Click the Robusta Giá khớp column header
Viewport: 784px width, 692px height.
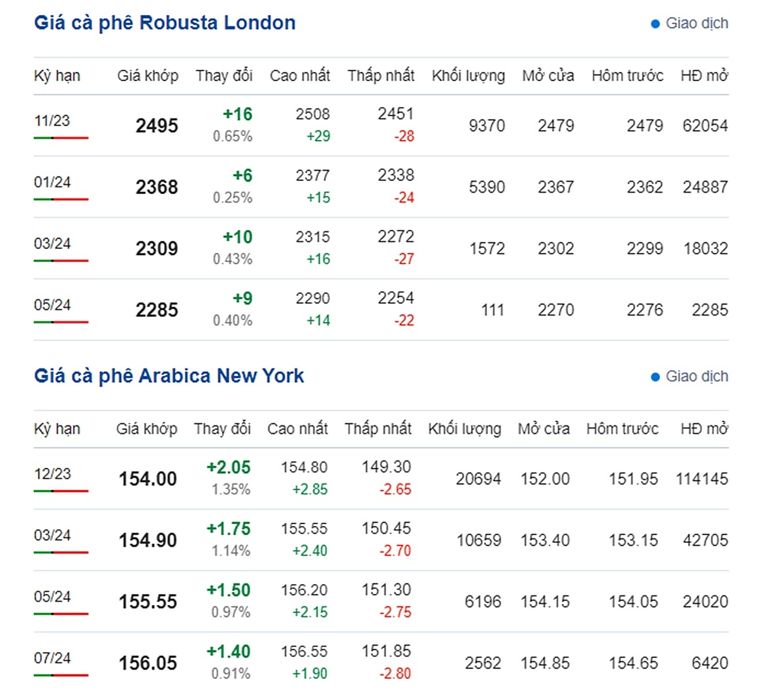148,76
